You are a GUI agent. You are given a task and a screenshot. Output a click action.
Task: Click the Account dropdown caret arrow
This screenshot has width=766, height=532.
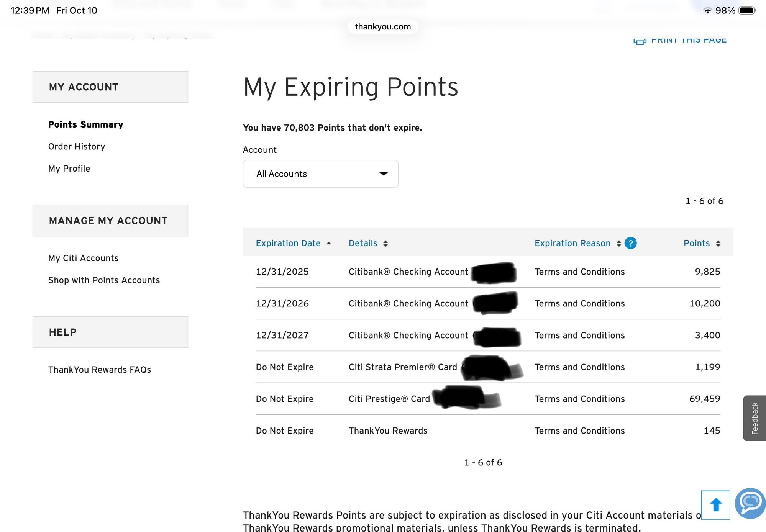click(383, 174)
